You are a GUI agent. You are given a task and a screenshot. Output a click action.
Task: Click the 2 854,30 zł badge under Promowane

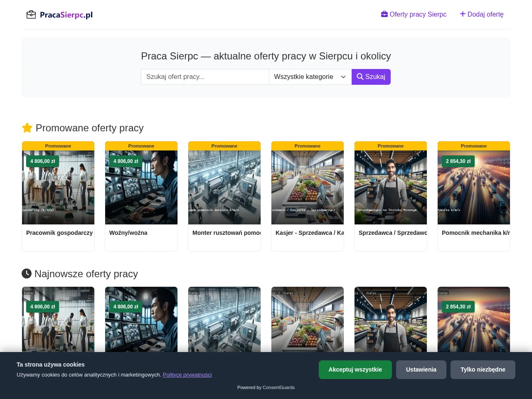(x=458, y=161)
